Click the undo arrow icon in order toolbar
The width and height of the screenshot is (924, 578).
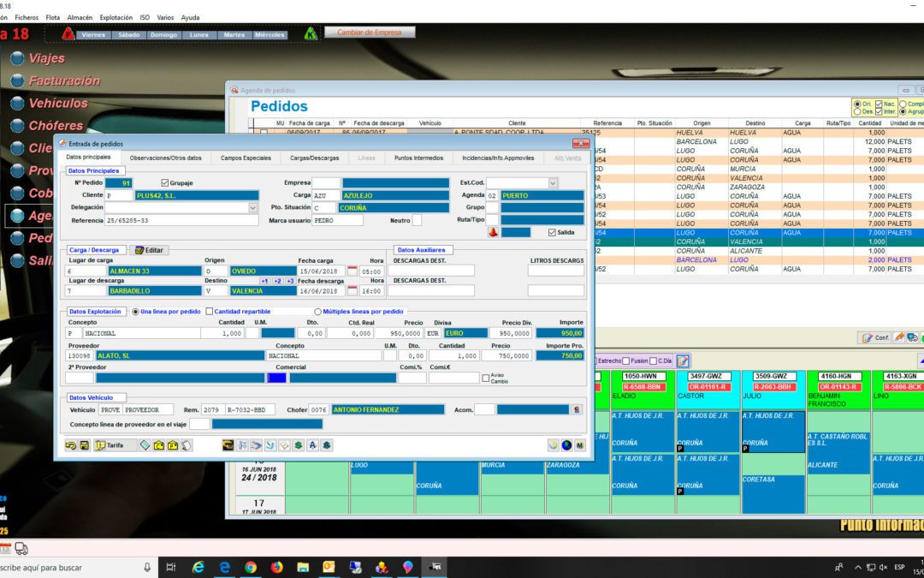coord(71,445)
